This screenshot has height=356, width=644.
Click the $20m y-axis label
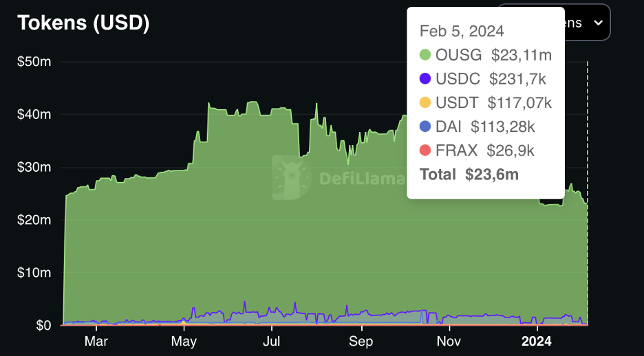[34, 219]
